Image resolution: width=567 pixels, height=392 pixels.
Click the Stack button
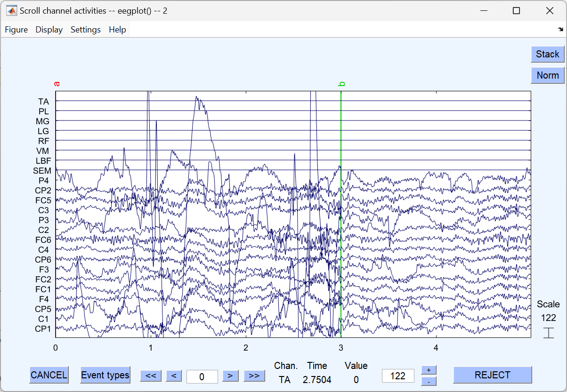point(548,54)
